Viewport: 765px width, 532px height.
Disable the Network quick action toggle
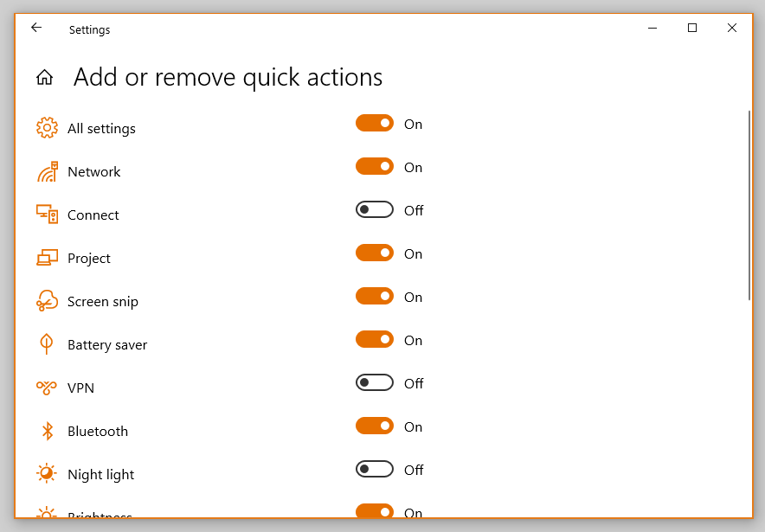(375, 167)
